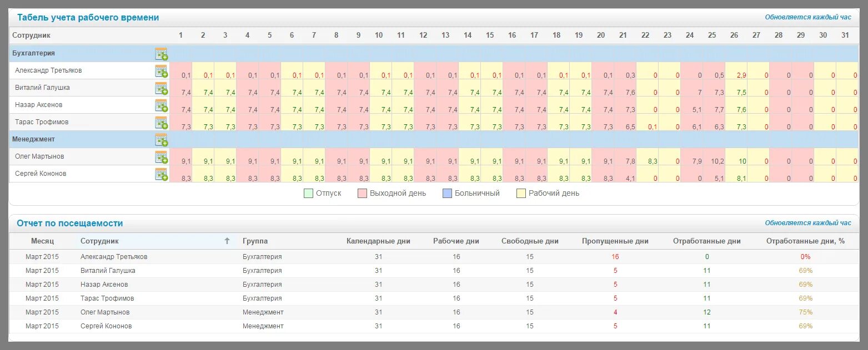
Task: Click calendar-add icon in Менеджмент group row
Action: (x=161, y=140)
